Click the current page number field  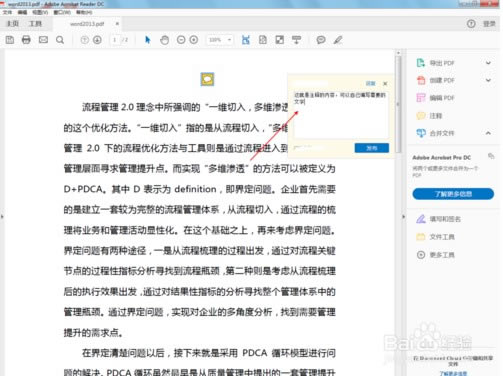tap(115, 40)
